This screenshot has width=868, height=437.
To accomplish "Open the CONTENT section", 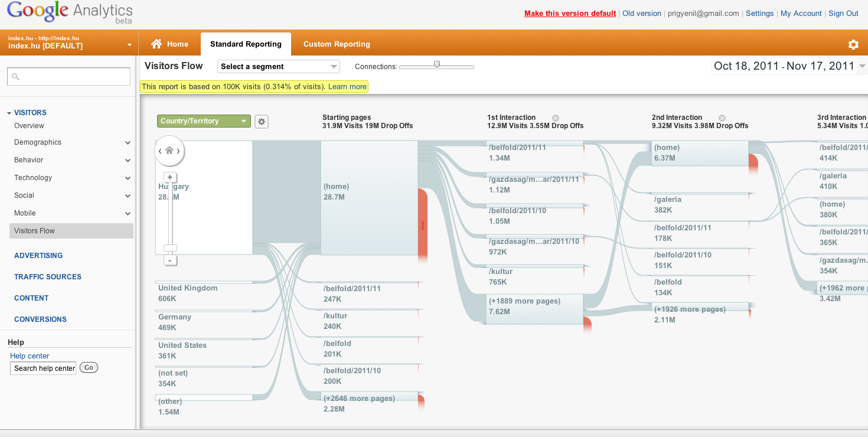I will (31, 298).
